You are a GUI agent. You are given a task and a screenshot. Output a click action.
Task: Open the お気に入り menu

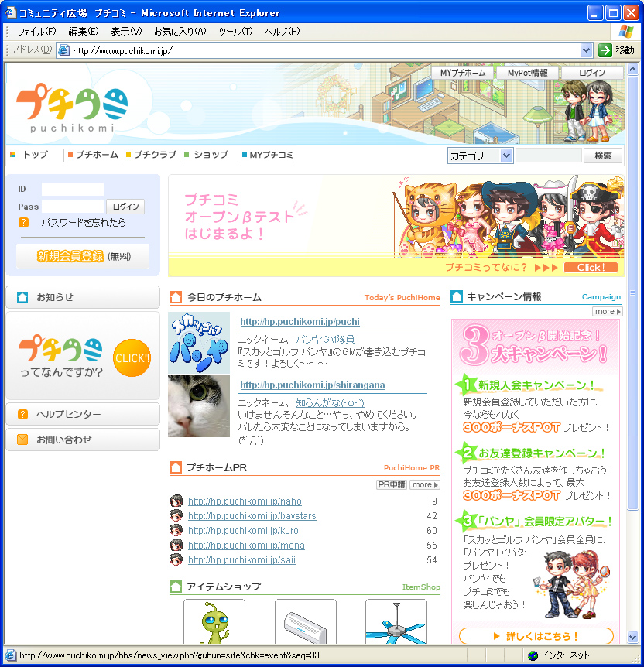(x=180, y=32)
